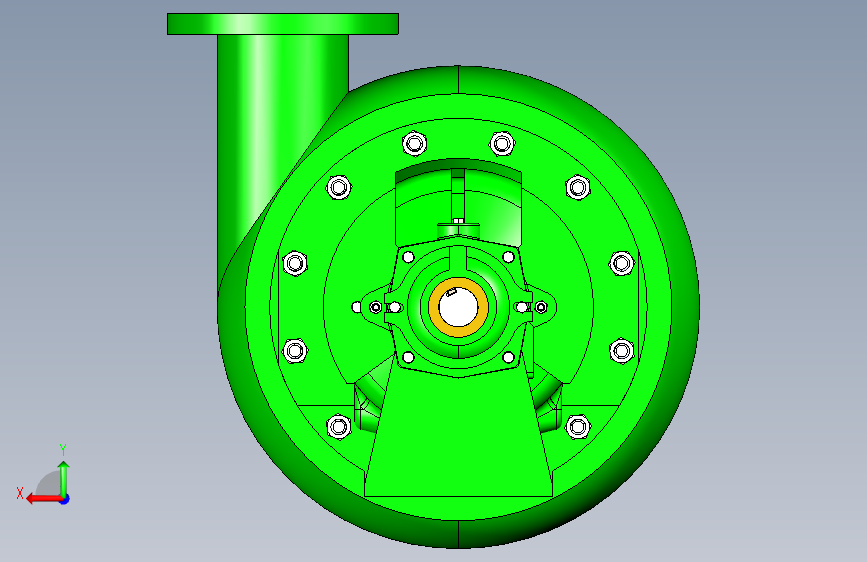
Task: Select the white shaft bore at the center
Action: pyautogui.click(x=458, y=308)
